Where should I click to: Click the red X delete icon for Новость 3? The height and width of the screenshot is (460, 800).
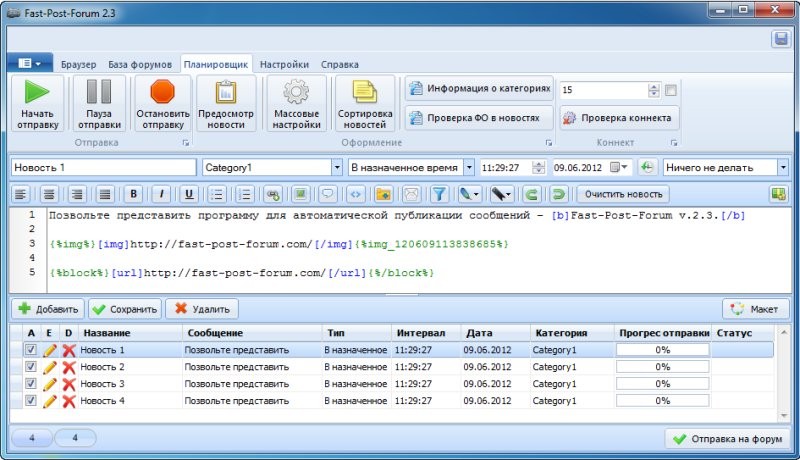click(x=69, y=384)
